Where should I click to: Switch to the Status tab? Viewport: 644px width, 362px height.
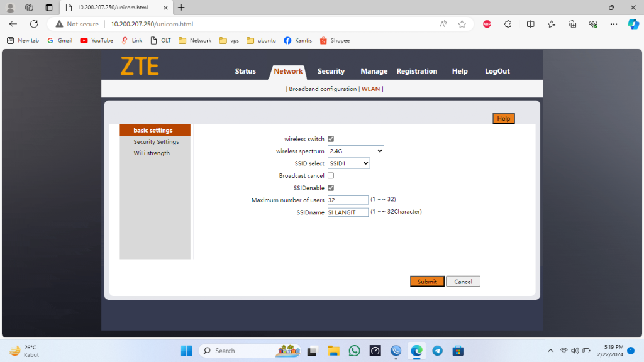pyautogui.click(x=245, y=71)
